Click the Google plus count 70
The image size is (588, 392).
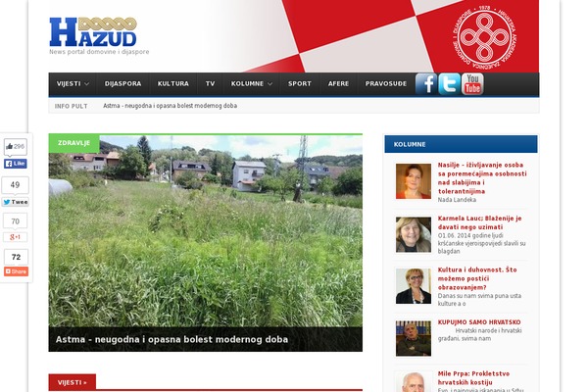point(15,221)
